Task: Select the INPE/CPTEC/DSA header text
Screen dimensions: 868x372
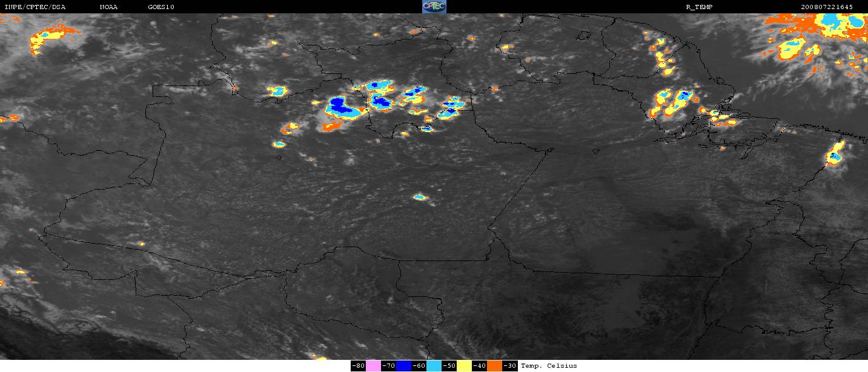Action: coord(35,7)
